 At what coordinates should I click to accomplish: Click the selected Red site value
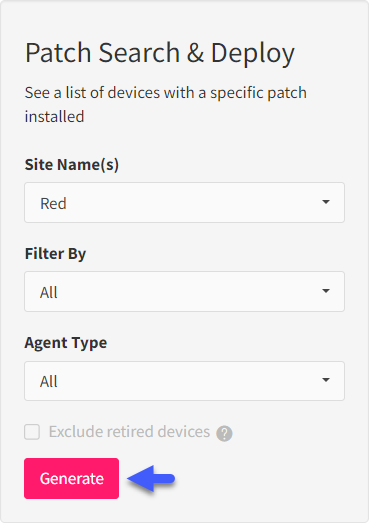pyautogui.click(x=53, y=203)
